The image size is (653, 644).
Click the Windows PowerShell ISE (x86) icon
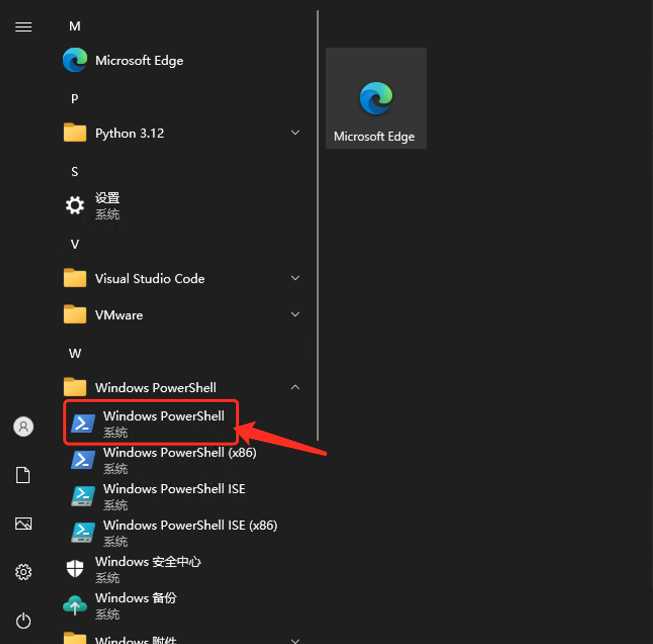point(83,533)
